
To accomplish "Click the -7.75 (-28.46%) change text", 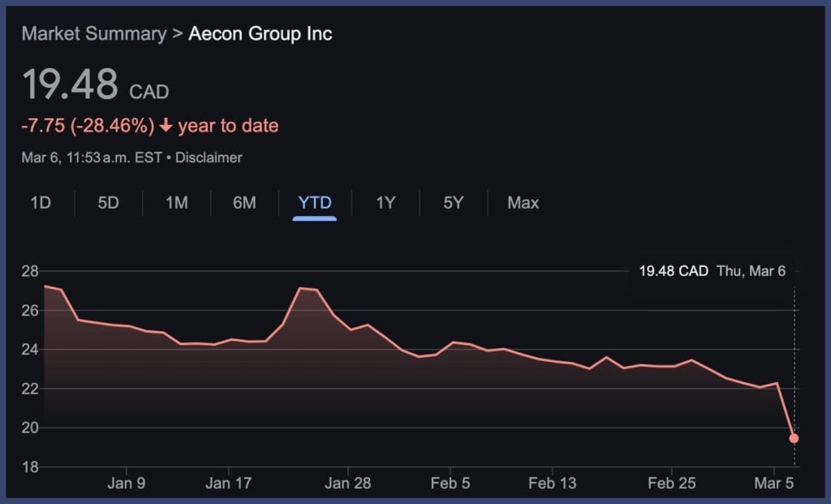I will [x=88, y=127].
